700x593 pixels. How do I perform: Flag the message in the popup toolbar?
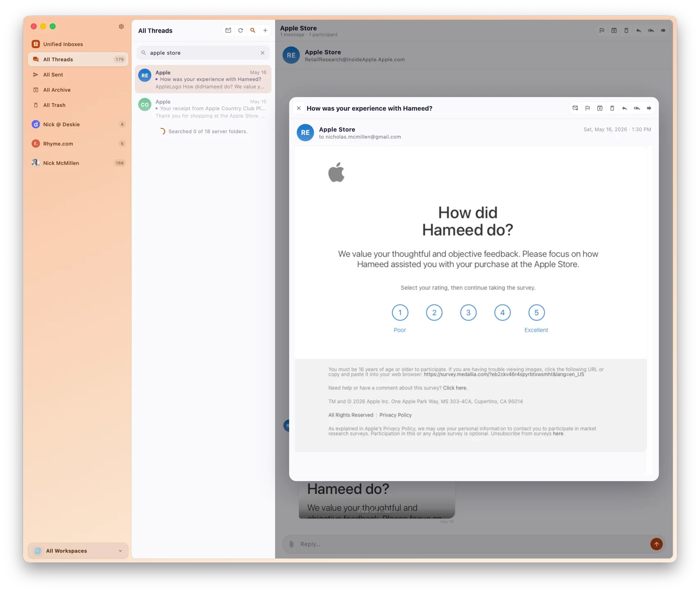tap(587, 108)
